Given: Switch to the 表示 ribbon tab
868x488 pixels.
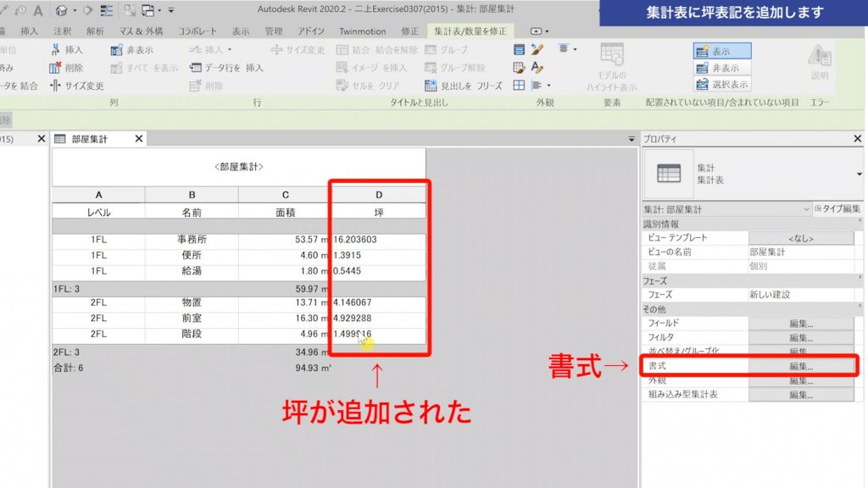Looking at the screenshot, I should (241, 29).
